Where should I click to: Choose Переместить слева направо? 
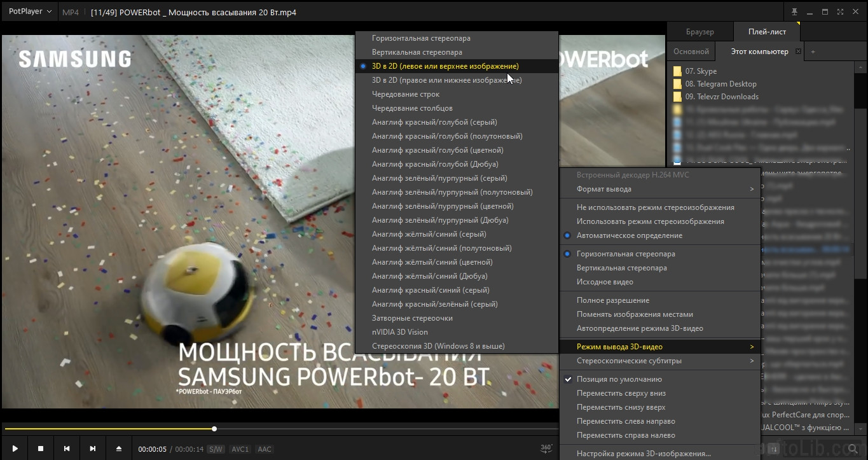(x=660, y=421)
